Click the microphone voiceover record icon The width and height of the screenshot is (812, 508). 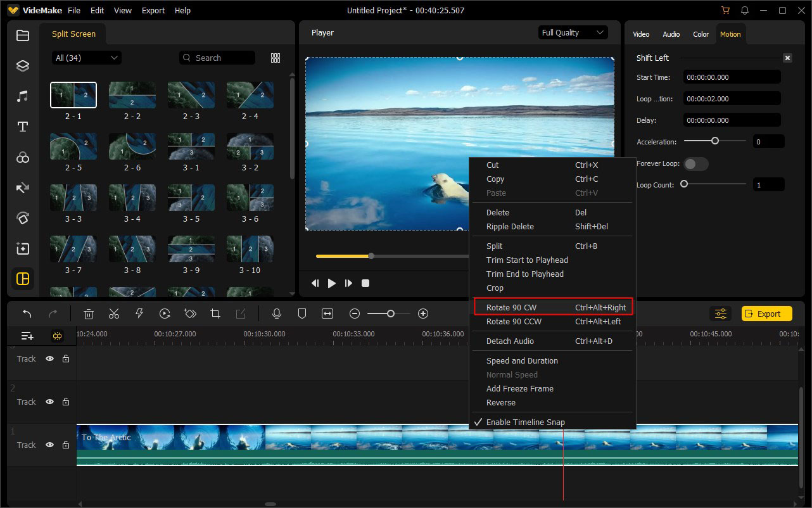pyautogui.click(x=276, y=314)
